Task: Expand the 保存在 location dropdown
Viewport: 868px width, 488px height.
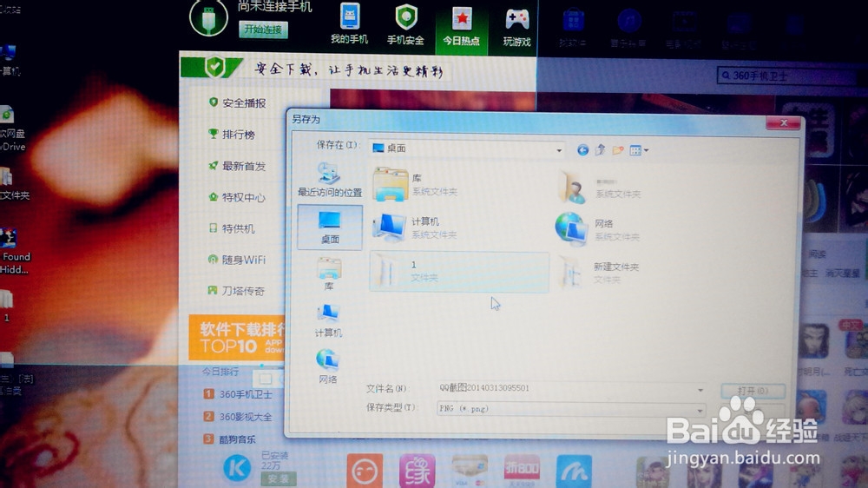Action: point(559,150)
